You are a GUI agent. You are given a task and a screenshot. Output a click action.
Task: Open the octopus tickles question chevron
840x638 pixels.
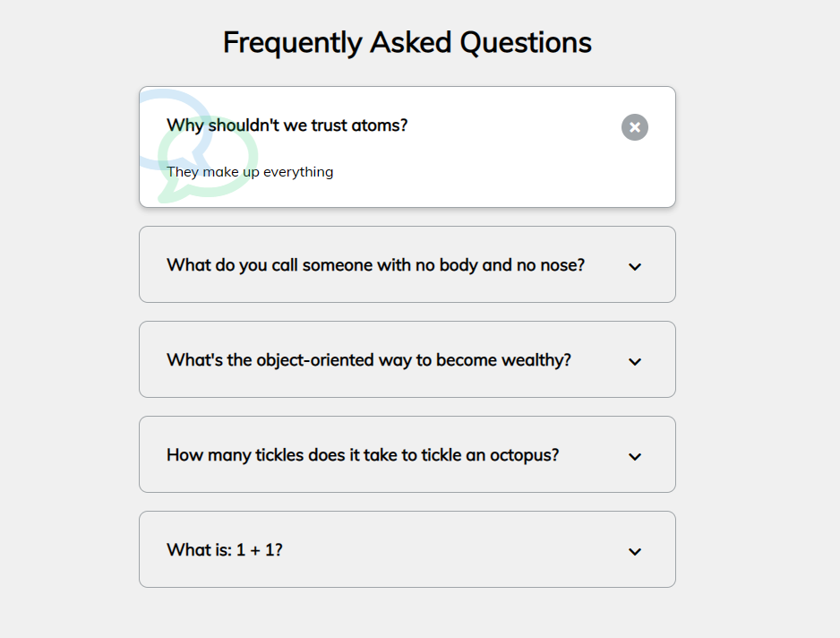click(x=635, y=456)
